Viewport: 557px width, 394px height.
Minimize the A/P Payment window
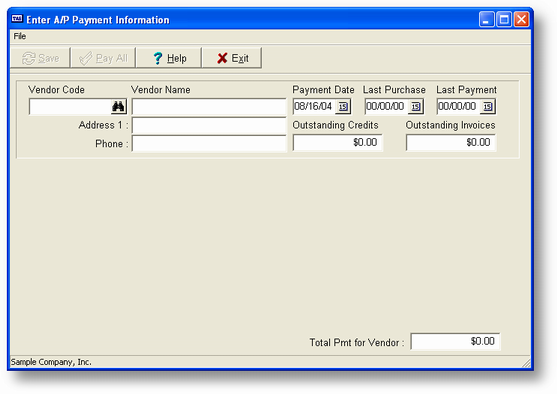coord(486,19)
